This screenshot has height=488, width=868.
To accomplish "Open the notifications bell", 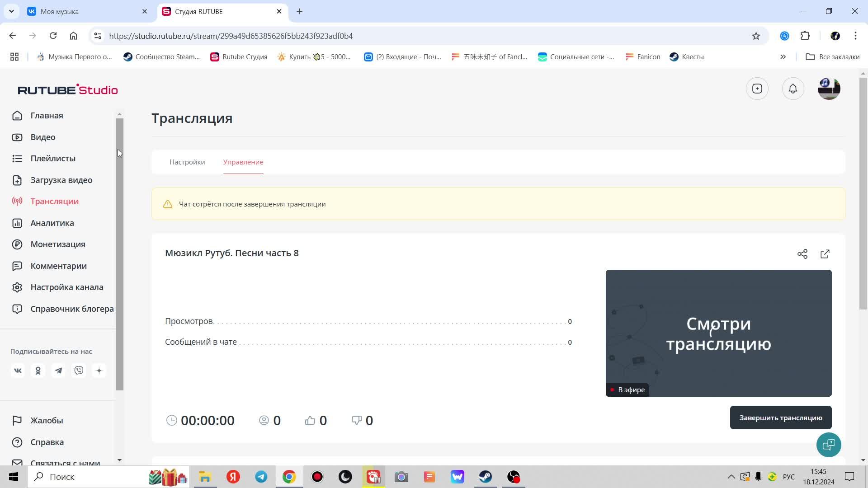I will (x=793, y=89).
